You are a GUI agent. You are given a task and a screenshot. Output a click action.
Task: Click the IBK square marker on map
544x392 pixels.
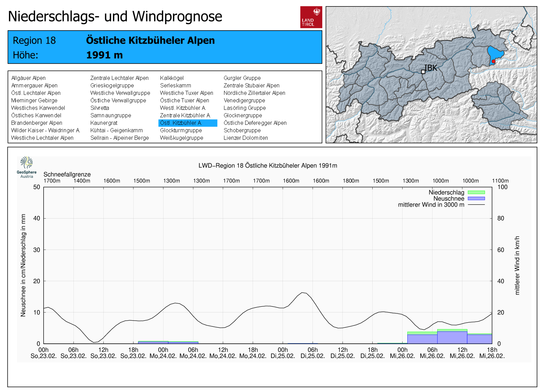pyautogui.click(x=423, y=72)
